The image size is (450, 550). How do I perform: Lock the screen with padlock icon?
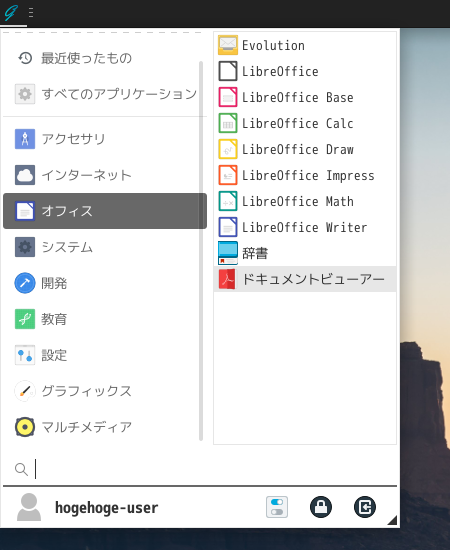click(x=321, y=507)
